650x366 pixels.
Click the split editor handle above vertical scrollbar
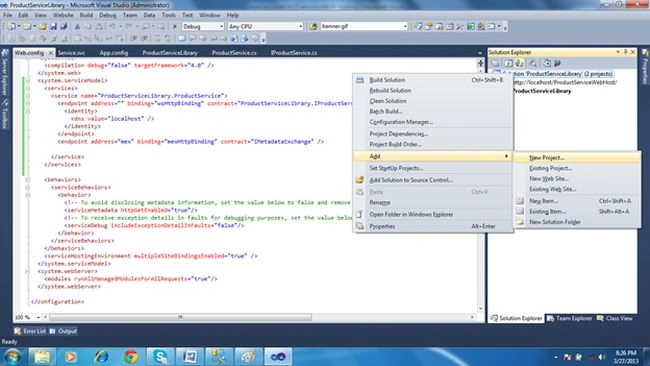[x=480, y=63]
